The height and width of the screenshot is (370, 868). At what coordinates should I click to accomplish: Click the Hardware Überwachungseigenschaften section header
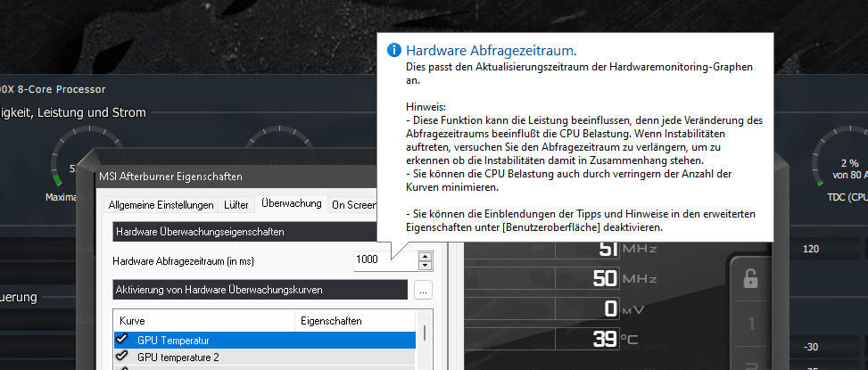coord(244,232)
